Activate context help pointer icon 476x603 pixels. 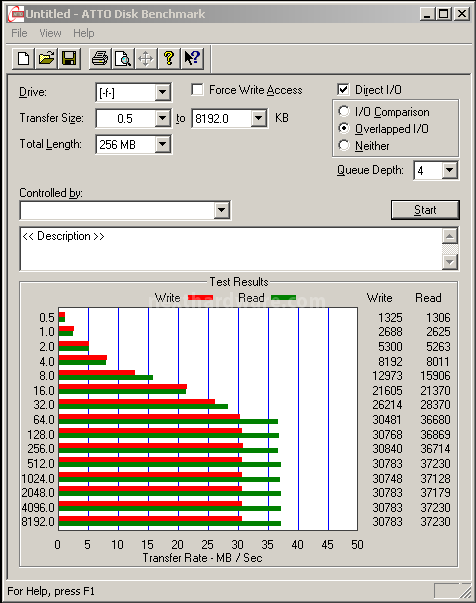click(x=192, y=59)
